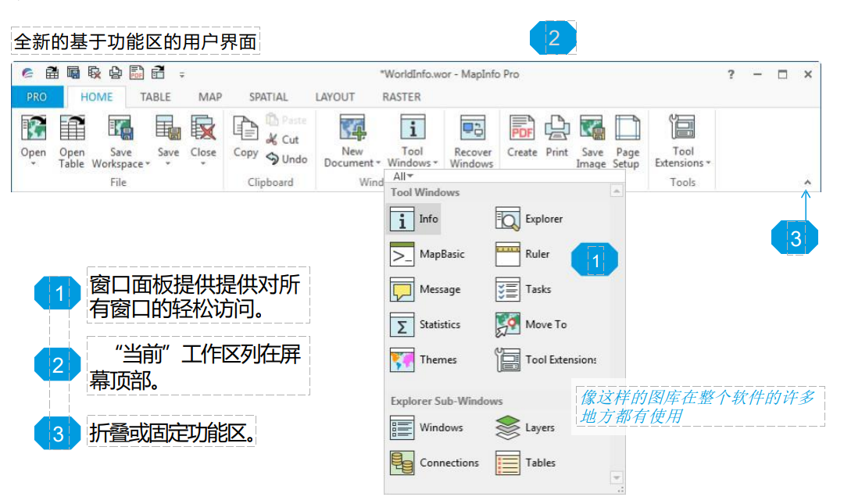Image resolution: width=844 pixels, height=504 pixels.
Task: Open the All filter dropdown in gallery
Action: pyautogui.click(x=403, y=177)
